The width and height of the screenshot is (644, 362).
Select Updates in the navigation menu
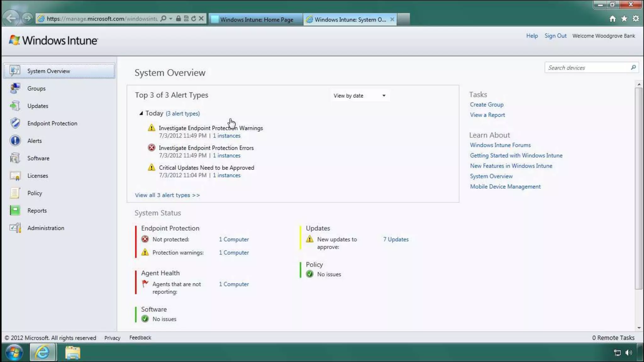pos(38,106)
